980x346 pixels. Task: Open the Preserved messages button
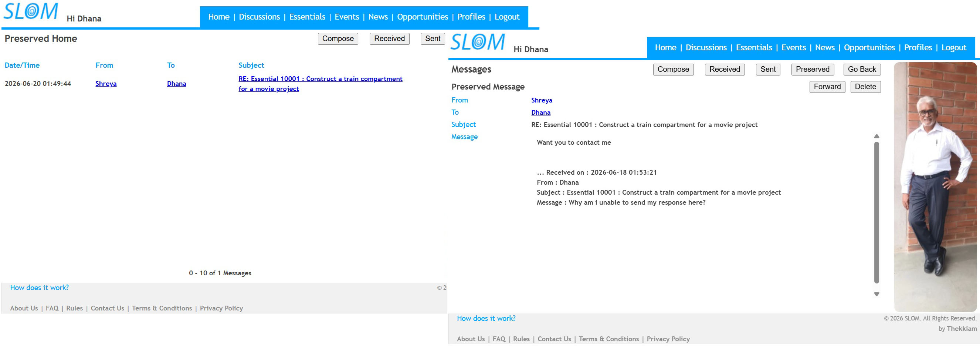pyautogui.click(x=813, y=70)
